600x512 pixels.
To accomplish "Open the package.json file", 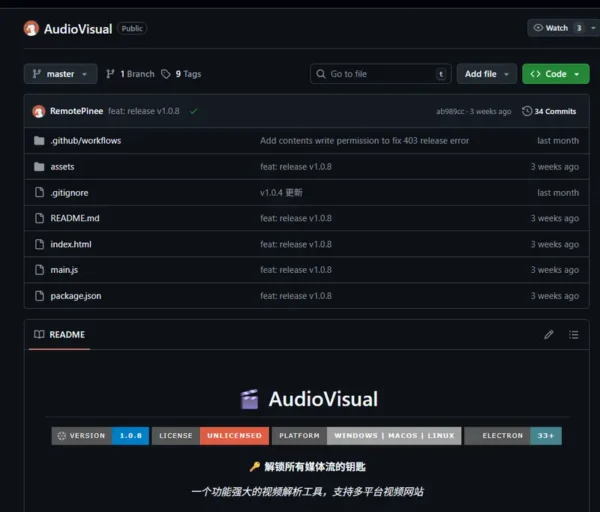I will [x=76, y=296].
